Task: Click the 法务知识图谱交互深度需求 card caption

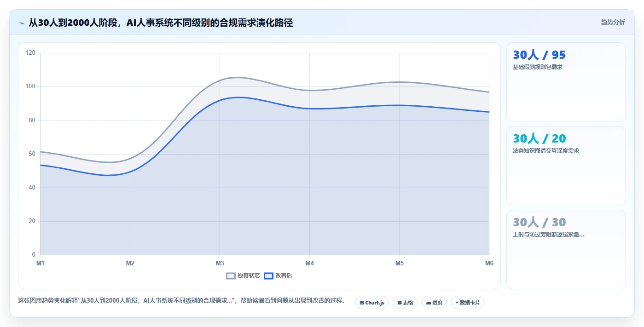Action: pos(546,151)
